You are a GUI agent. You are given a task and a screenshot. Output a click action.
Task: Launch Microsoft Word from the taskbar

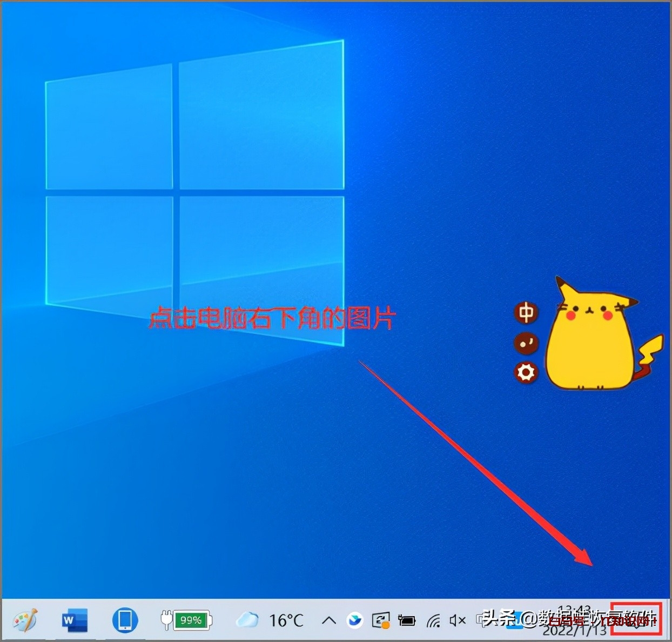75,620
